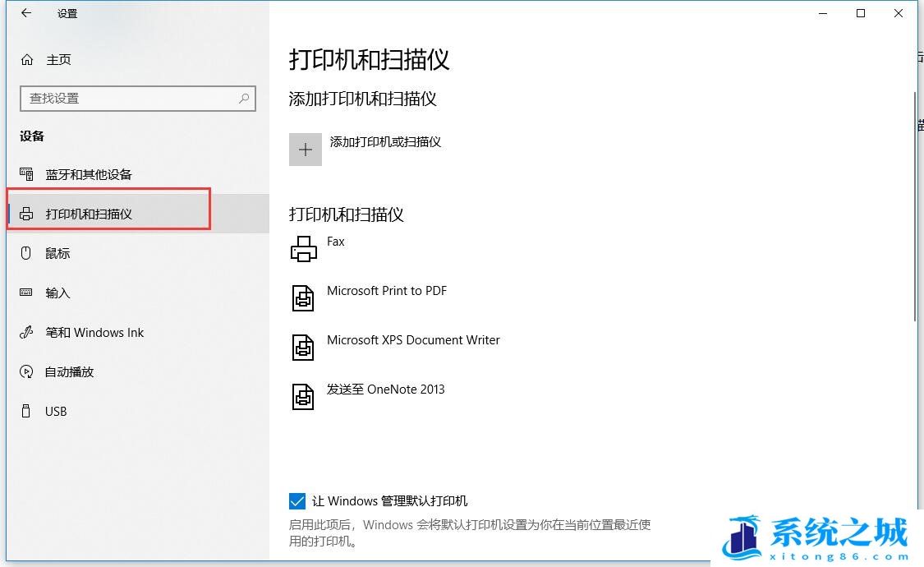Open 蓝牙和其他设备 settings page
The height and width of the screenshot is (567, 924).
[138, 174]
